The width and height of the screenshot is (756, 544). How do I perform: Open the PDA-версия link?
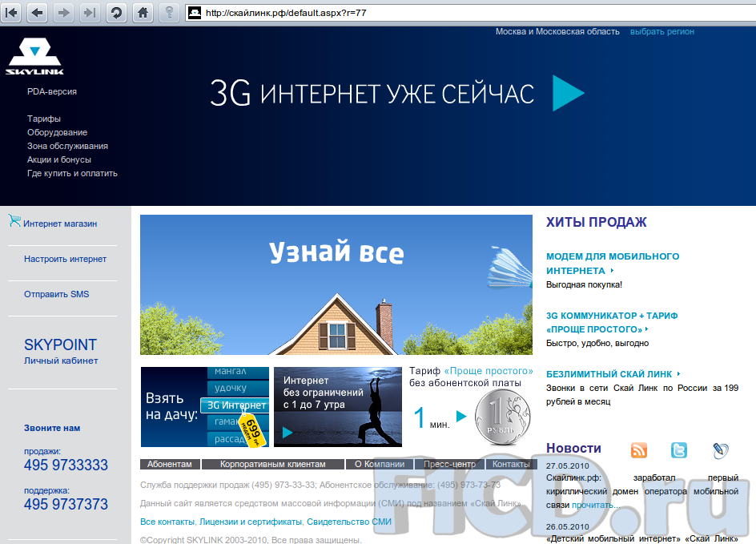point(52,91)
